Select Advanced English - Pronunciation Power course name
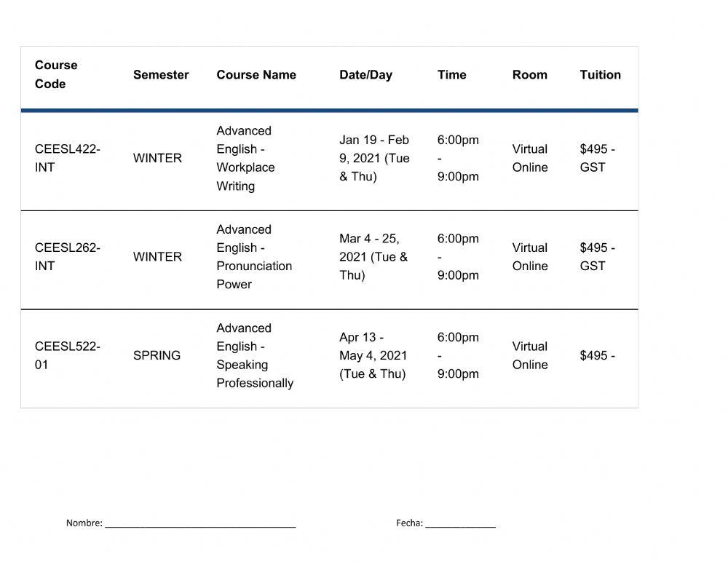Image resolution: width=728 pixels, height=562 pixels. [253, 256]
